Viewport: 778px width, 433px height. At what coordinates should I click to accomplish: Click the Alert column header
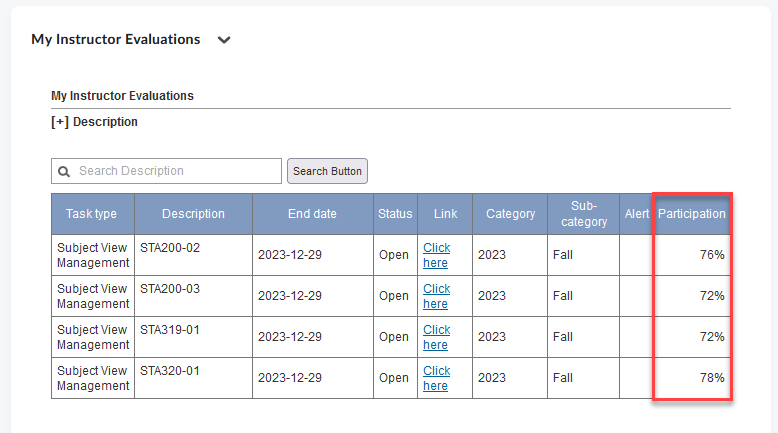tap(637, 214)
